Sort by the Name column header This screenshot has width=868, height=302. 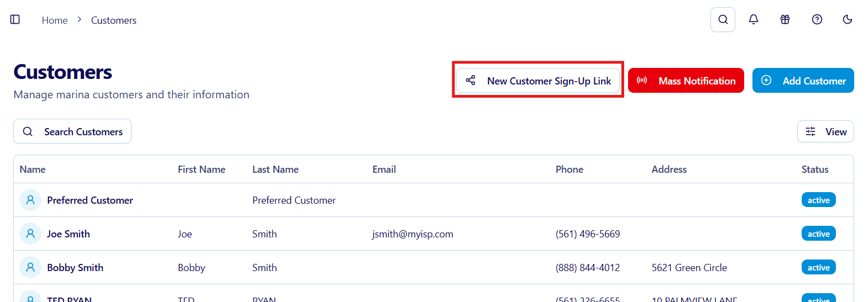click(x=33, y=169)
